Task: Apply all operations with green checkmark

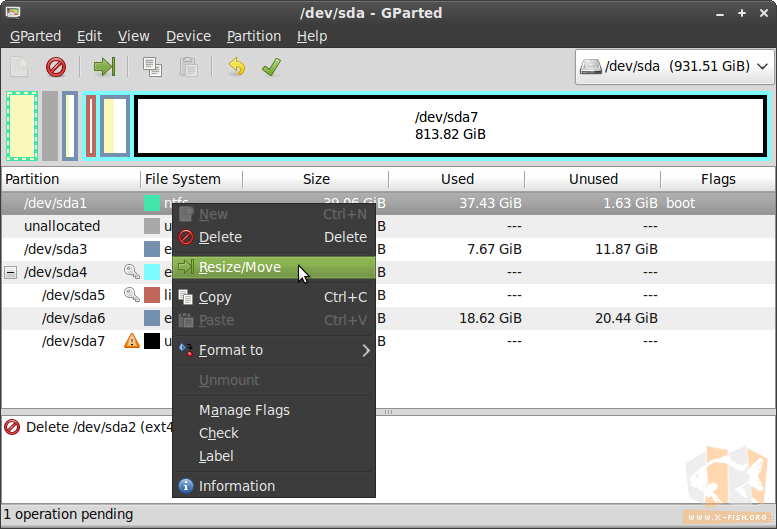Action: coord(272,67)
